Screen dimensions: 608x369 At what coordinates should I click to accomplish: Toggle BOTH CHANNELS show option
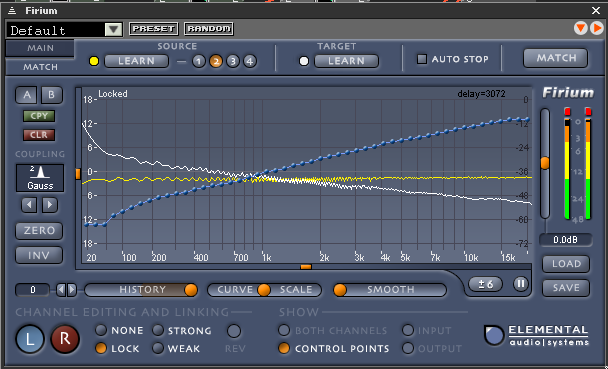coord(284,331)
